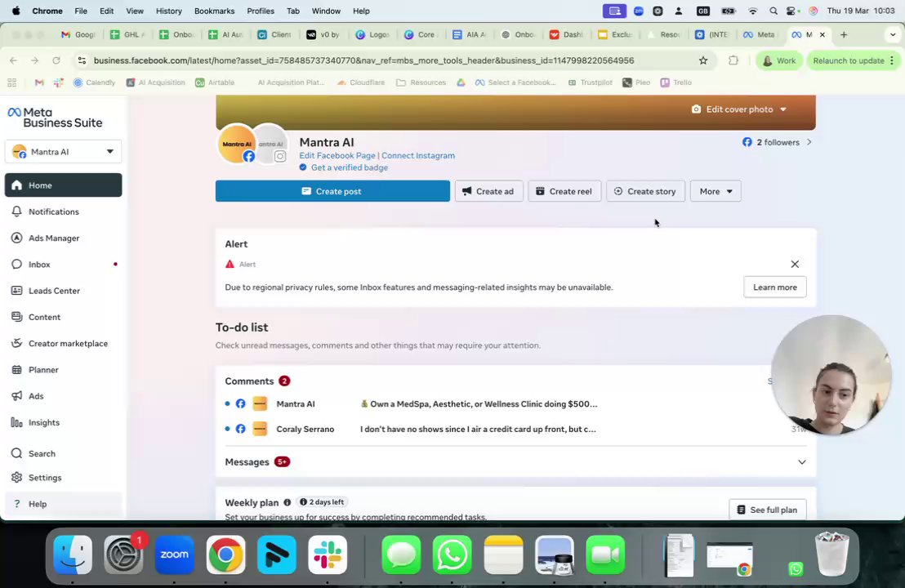Go back to previous page
The width and height of the screenshot is (905, 588).
pos(13,60)
